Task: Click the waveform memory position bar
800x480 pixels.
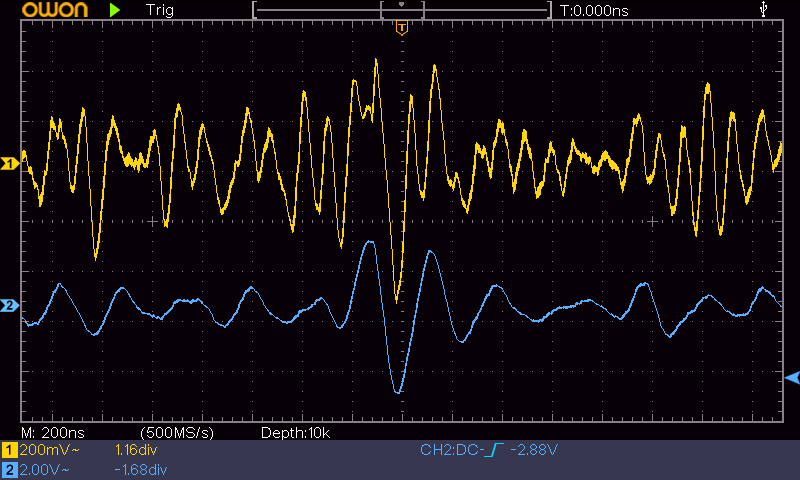Action: tap(402, 10)
